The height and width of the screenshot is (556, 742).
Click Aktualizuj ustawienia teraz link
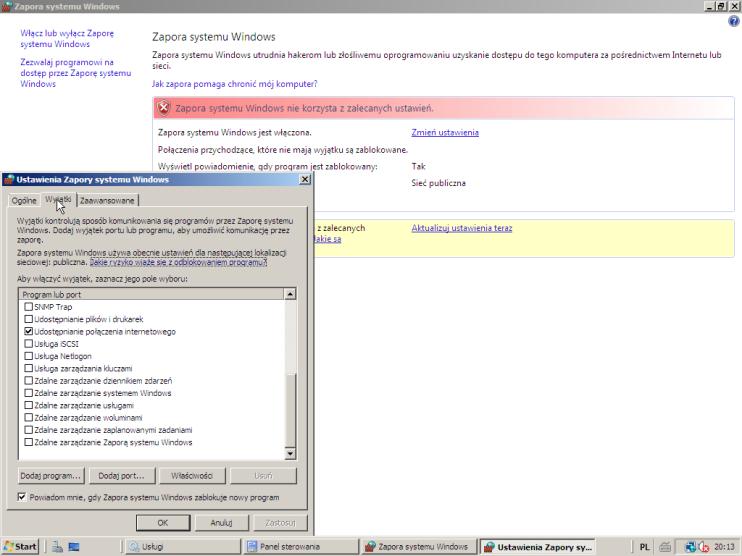tap(461, 228)
